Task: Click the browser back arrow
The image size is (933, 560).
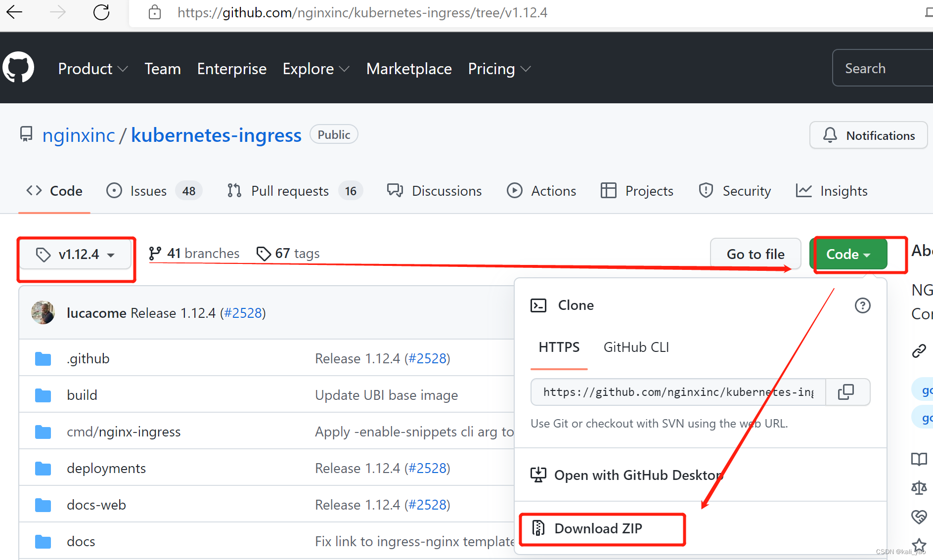Action: click(14, 12)
